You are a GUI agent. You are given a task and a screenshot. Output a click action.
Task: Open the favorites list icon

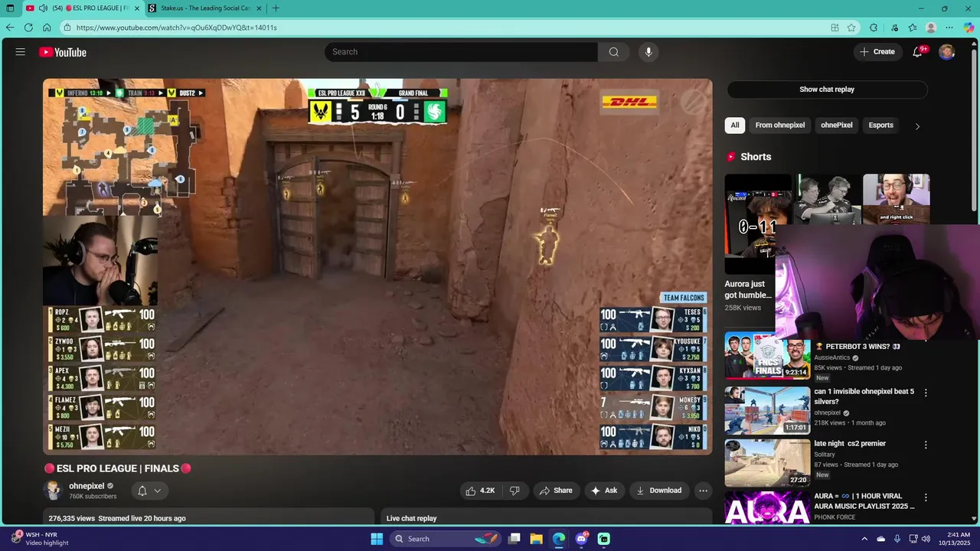click(x=913, y=28)
